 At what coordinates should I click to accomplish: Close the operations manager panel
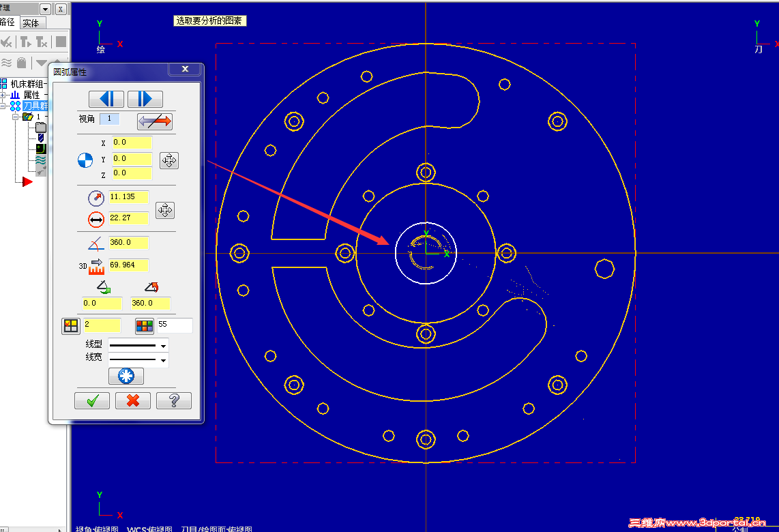(x=61, y=9)
